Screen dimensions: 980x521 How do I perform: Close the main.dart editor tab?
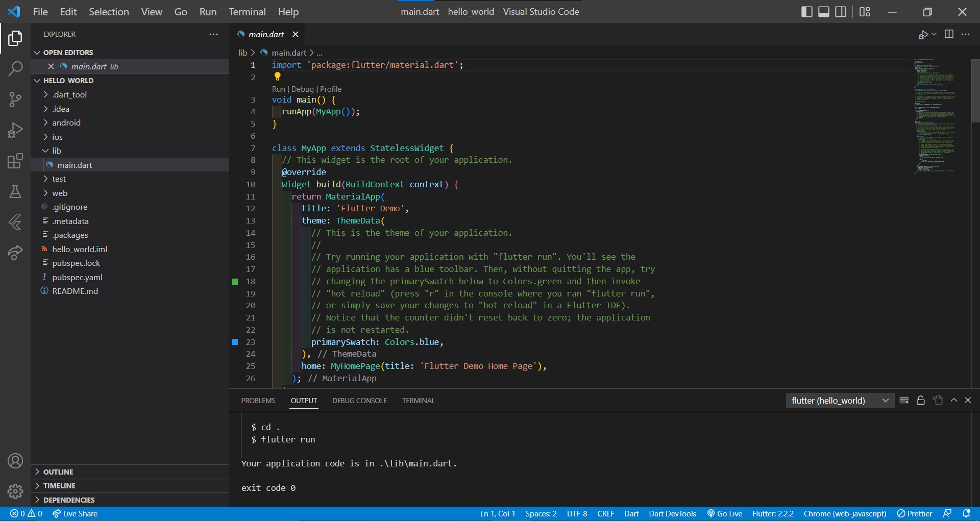click(x=295, y=34)
